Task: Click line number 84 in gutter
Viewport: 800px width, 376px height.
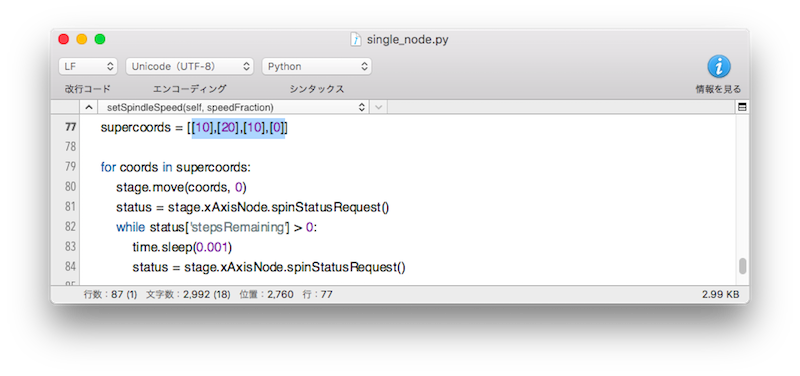Action: point(70,266)
